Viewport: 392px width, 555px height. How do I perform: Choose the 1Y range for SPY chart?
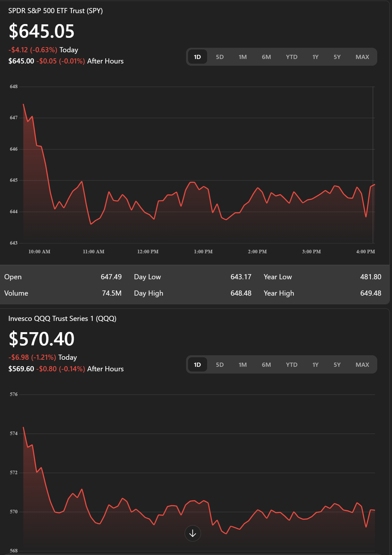coord(315,57)
